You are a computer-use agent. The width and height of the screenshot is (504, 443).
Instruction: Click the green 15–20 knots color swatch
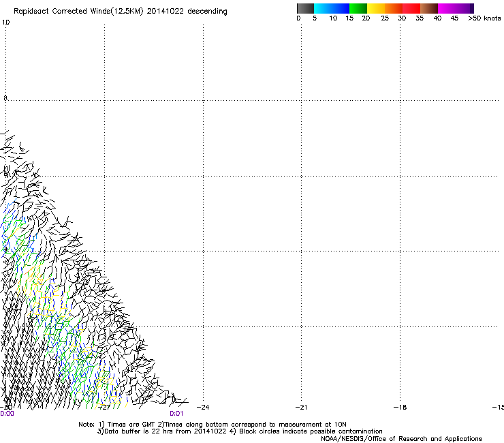click(x=358, y=8)
